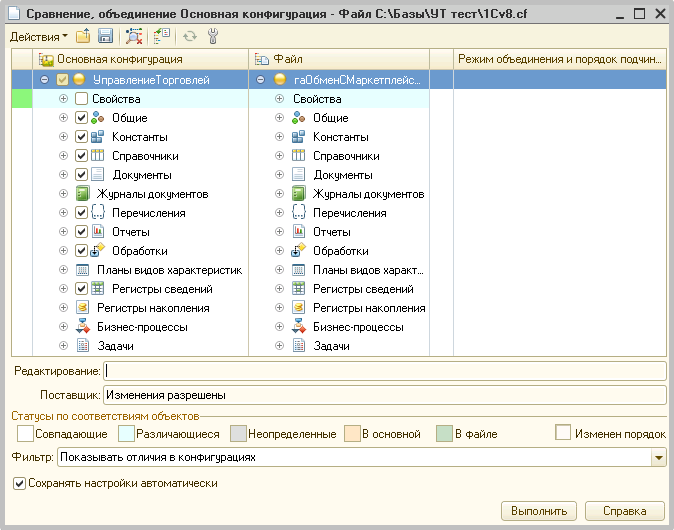674x530 pixels.
Task: Click the Отчеты icon in main configuration
Action: (x=98, y=231)
